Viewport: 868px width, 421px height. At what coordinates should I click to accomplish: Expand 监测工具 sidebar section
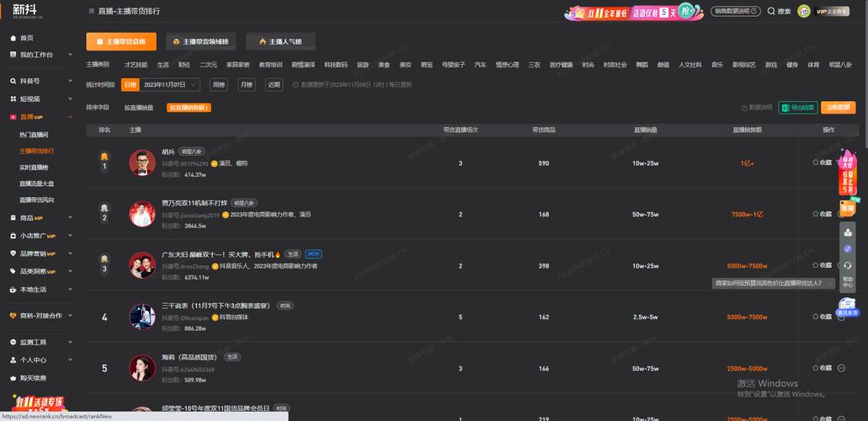[x=71, y=343]
